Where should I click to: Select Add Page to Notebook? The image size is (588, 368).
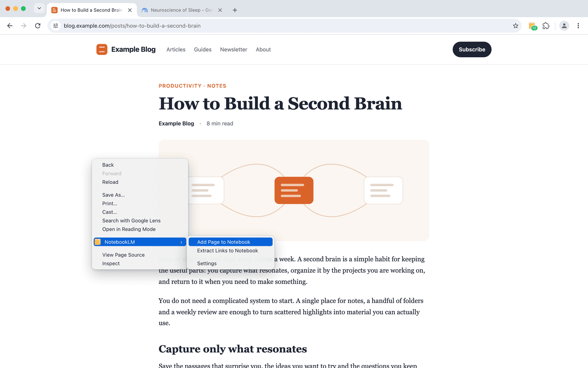point(231,242)
